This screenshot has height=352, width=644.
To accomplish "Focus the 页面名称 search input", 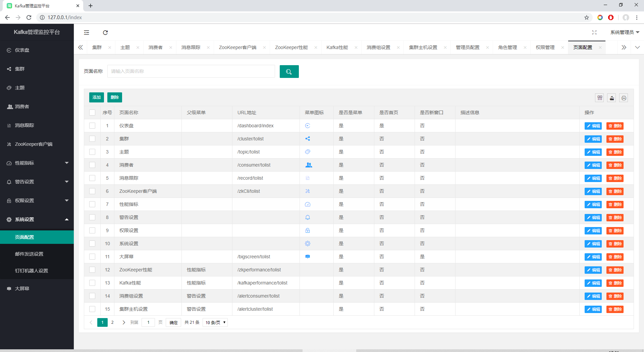I will 191,71.
